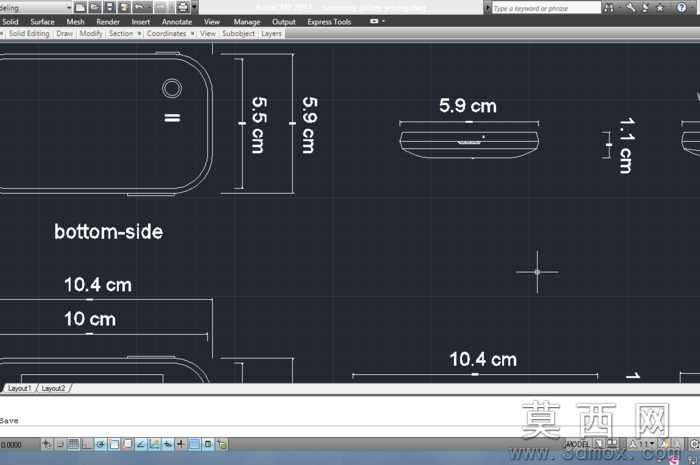Click the Subscription Center key icon

coord(630,8)
